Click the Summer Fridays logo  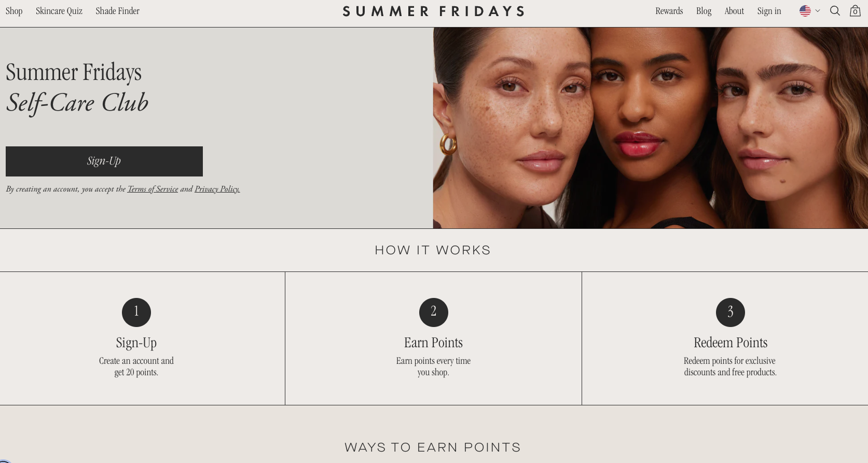[x=433, y=11]
